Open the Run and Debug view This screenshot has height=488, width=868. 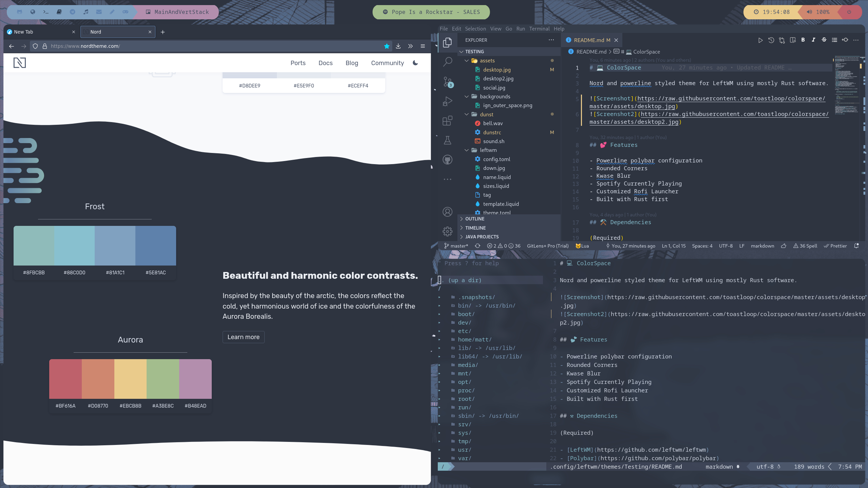tap(448, 101)
